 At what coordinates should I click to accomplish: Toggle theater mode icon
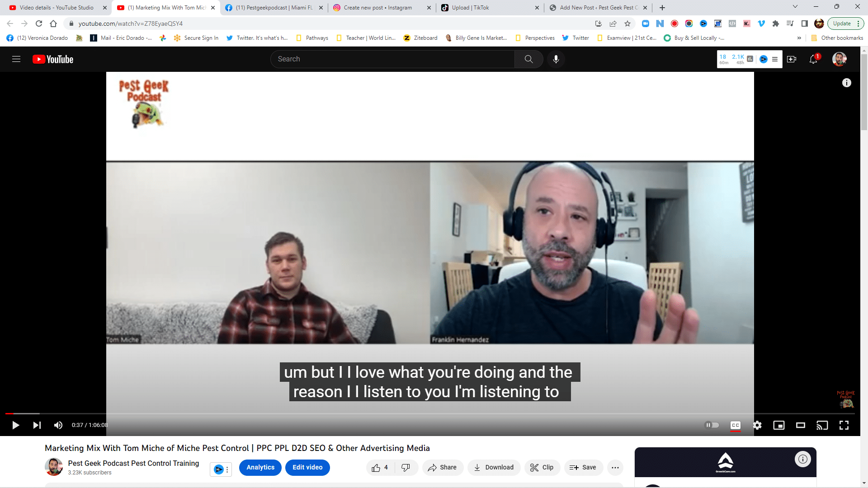(801, 425)
